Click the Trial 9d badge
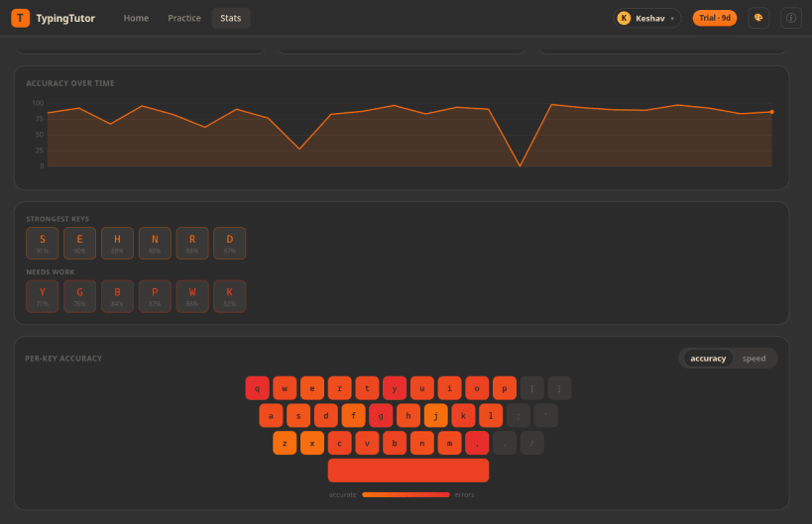The width and height of the screenshot is (812, 524). (715, 18)
